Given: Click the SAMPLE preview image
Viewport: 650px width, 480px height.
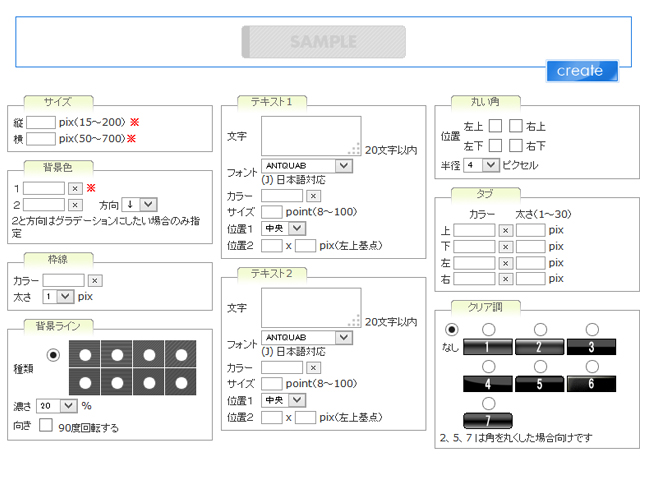Looking at the screenshot, I should pos(324,42).
